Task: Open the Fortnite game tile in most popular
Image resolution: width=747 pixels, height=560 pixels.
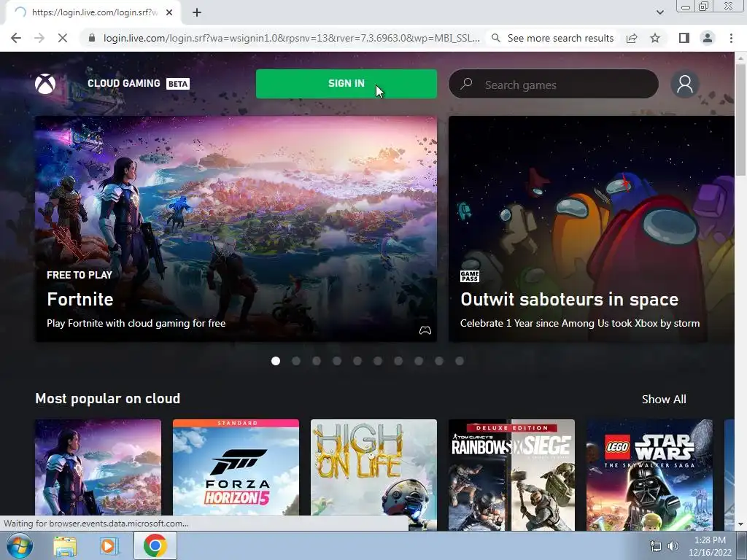Action: tap(98, 475)
